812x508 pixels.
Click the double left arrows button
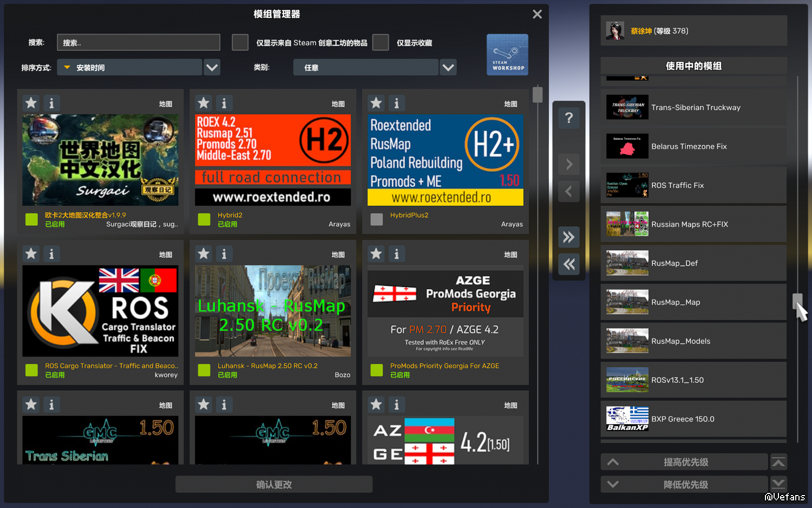[569, 264]
